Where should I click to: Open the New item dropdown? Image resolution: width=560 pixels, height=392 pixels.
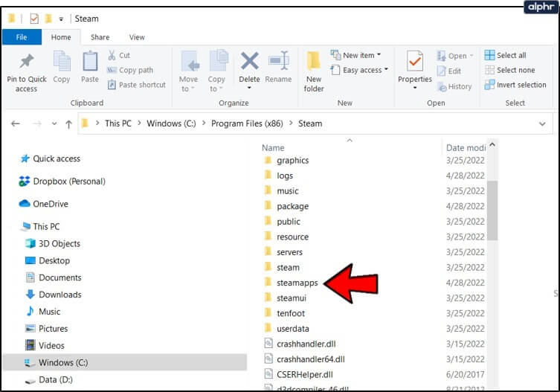[x=356, y=55]
